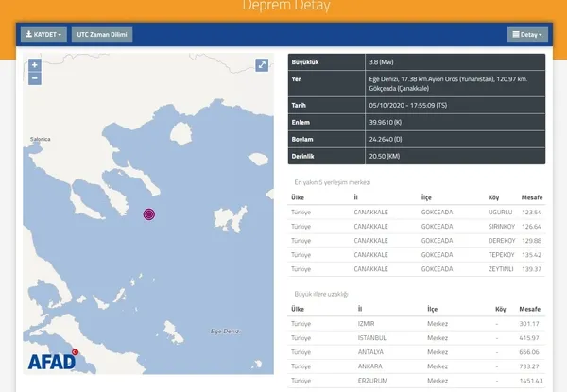Click the IZMIR distance row
The height and width of the screenshot is (392, 567).
417,324
